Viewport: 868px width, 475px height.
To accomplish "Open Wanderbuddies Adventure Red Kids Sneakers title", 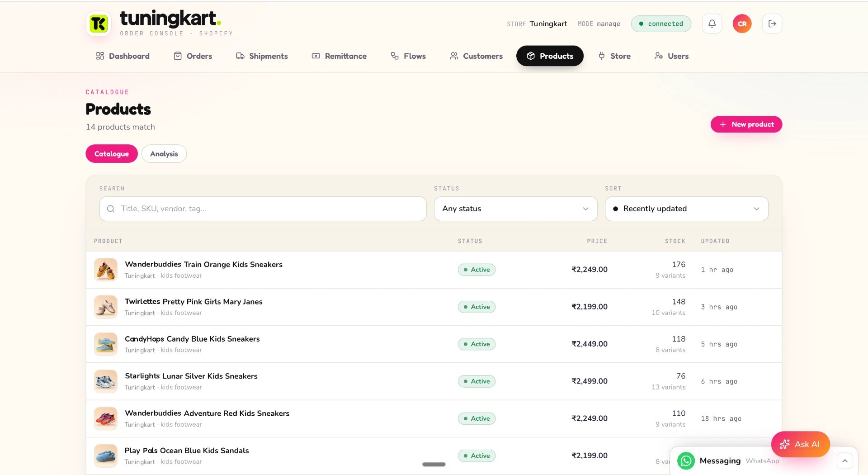I will point(207,413).
